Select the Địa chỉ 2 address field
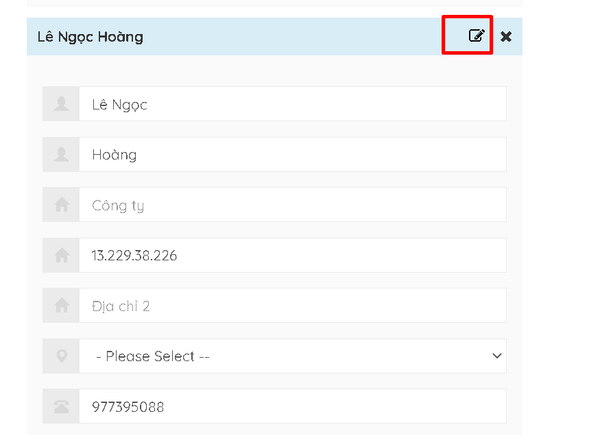The height and width of the screenshot is (435, 600). [x=293, y=305]
